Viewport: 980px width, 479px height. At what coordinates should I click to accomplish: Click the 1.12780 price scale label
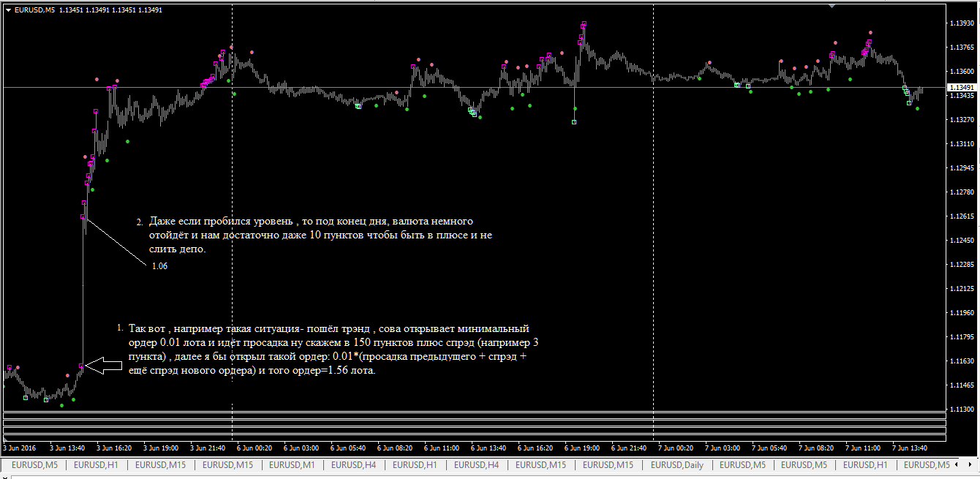coord(960,192)
